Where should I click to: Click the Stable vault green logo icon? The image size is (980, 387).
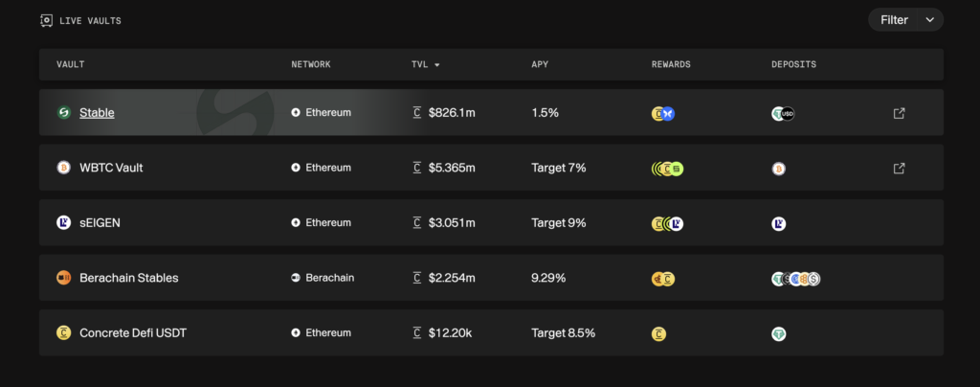(x=64, y=113)
